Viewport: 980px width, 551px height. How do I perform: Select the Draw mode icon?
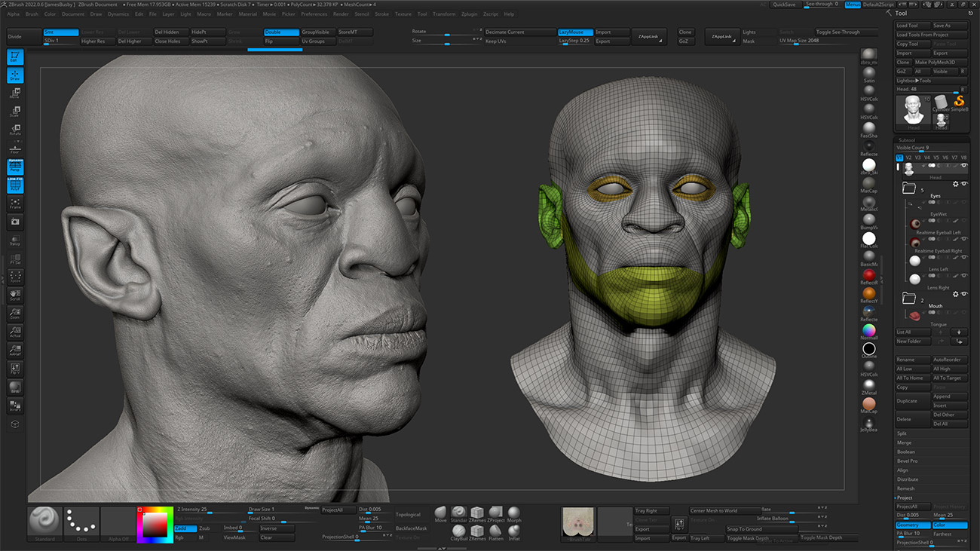pyautogui.click(x=15, y=75)
